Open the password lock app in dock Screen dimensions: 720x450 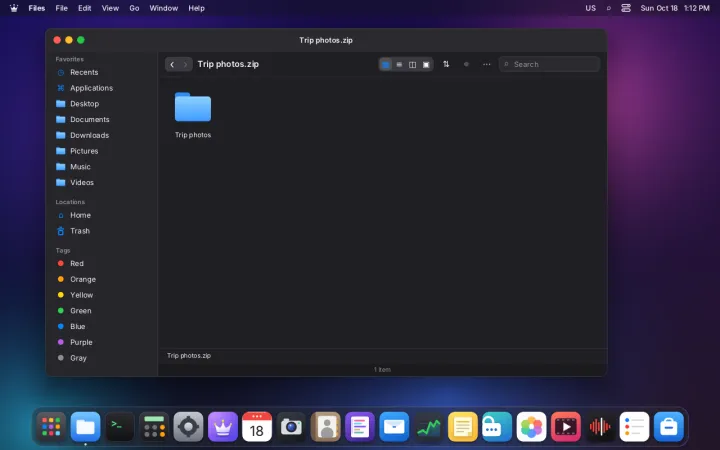(497, 427)
